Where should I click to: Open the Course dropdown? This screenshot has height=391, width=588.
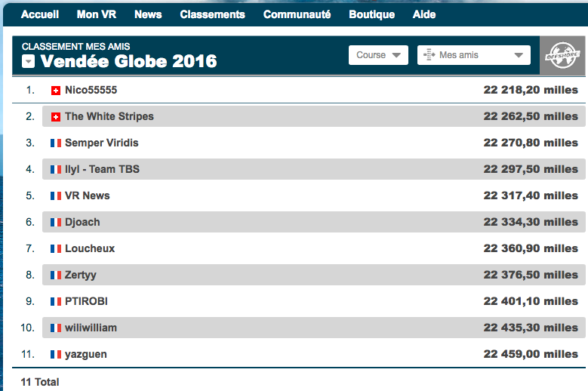(x=378, y=55)
